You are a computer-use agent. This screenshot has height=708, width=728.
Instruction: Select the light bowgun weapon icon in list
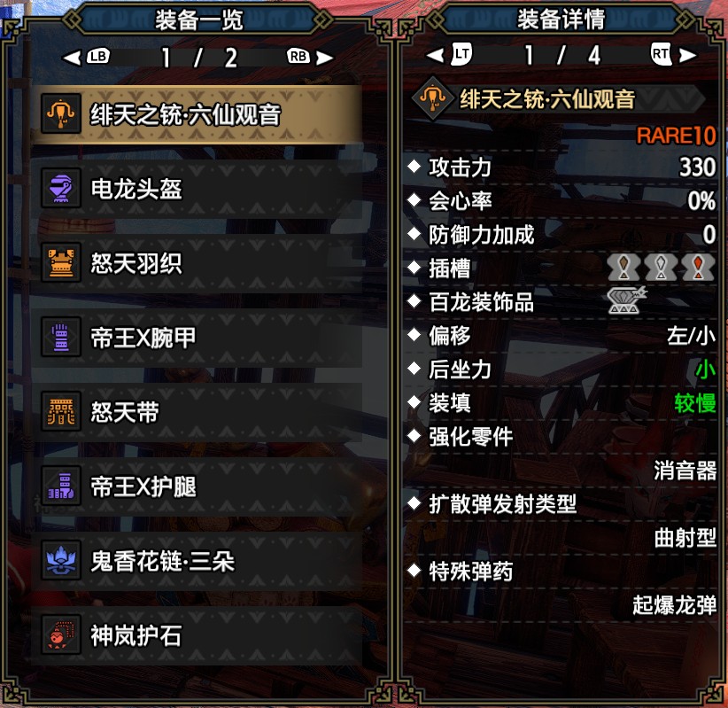[x=61, y=113]
